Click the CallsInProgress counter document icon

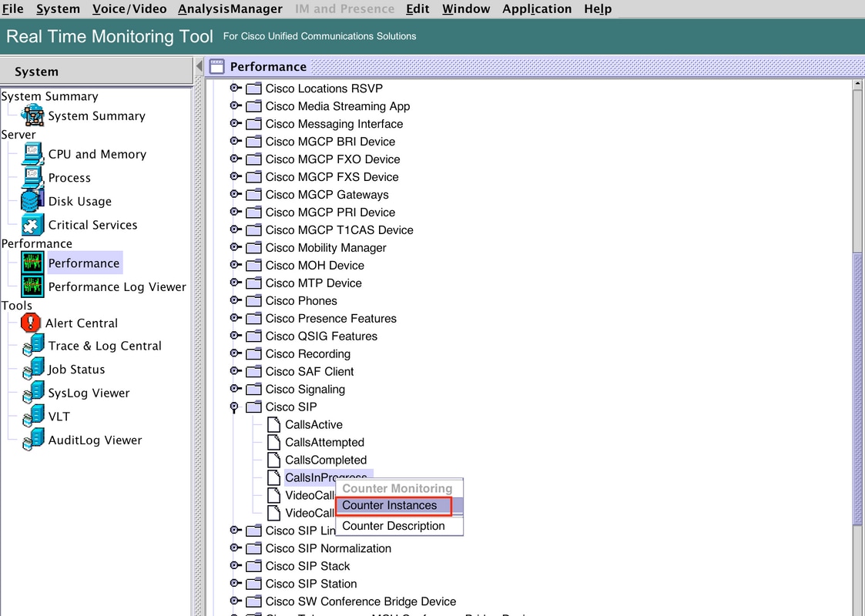click(x=273, y=477)
